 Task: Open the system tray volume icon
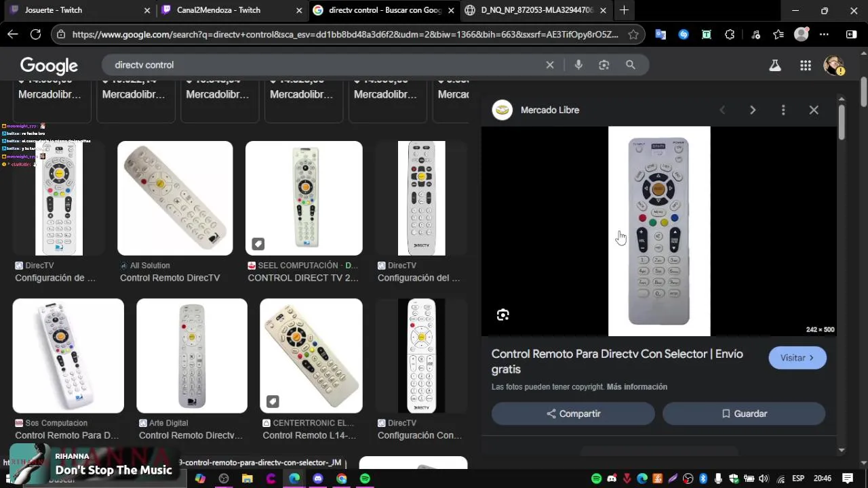[763, 479]
